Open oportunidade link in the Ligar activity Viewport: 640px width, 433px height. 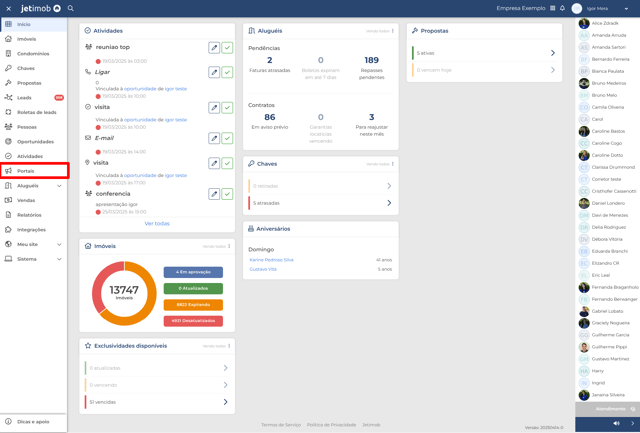click(140, 89)
